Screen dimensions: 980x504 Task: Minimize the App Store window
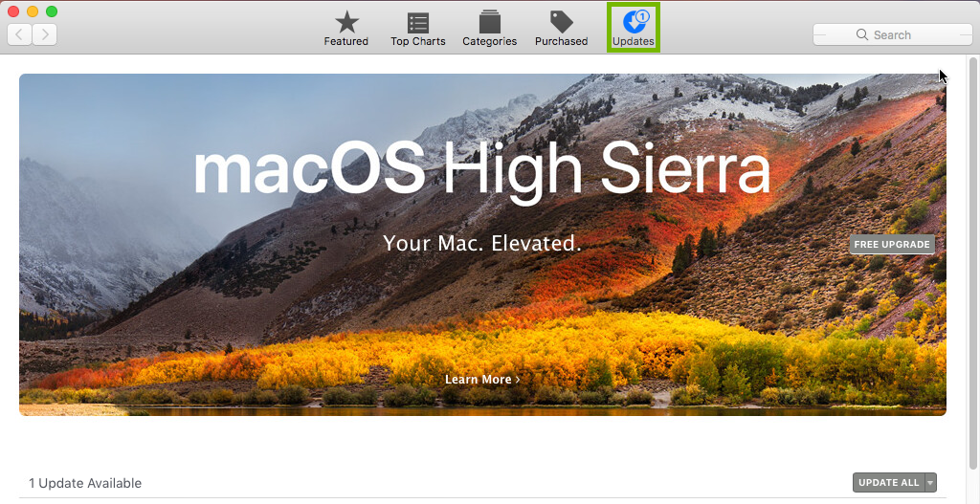click(33, 11)
